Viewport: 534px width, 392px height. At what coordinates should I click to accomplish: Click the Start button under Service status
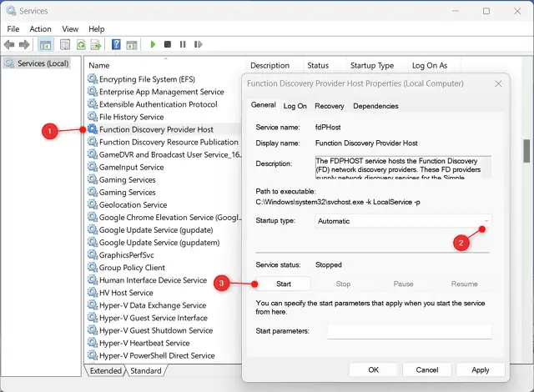coord(284,284)
